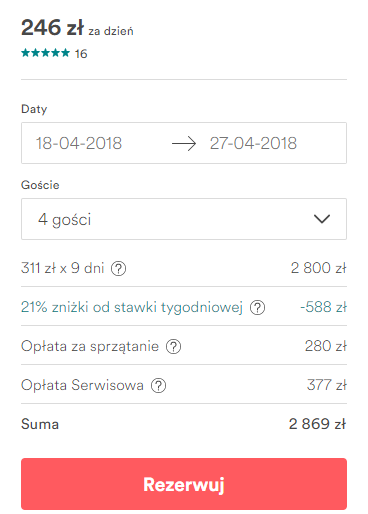Click the arrow between the dates

[184, 143]
